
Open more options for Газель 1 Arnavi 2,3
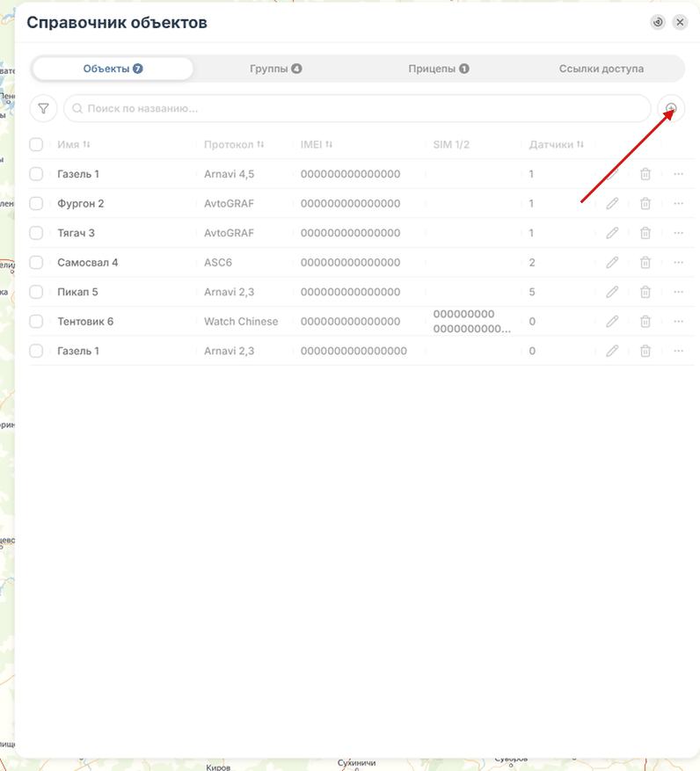point(678,351)
